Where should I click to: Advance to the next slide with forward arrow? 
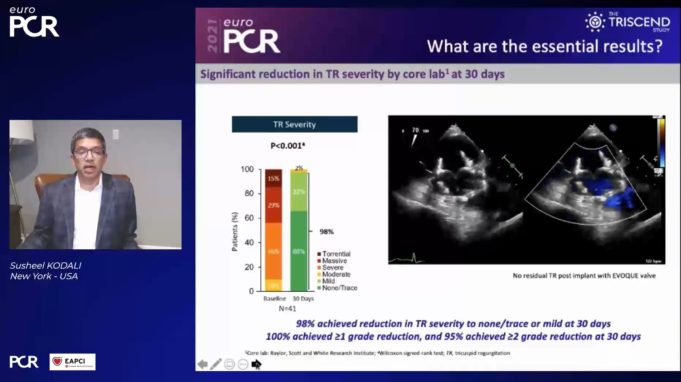point(256,364)
